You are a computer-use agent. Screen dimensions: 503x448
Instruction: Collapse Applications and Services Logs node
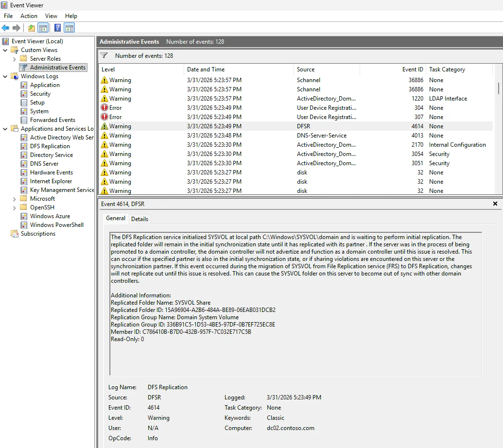[5, 129]
